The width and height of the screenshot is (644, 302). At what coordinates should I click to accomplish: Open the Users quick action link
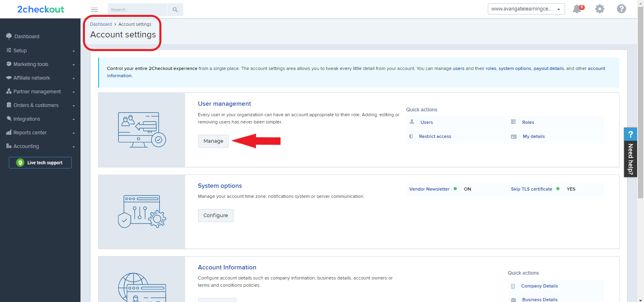coord(427,122)
